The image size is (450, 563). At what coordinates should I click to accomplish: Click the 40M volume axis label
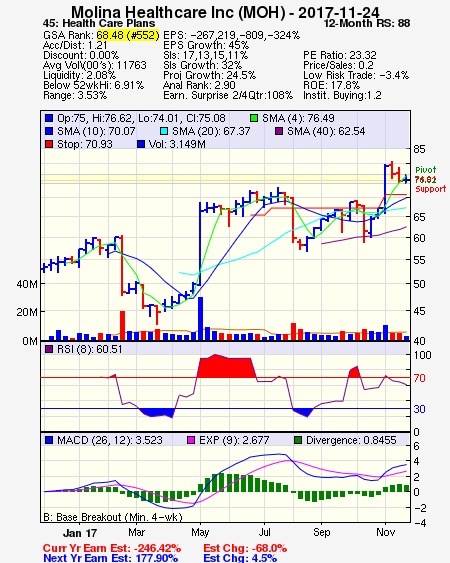pos(27,284)
